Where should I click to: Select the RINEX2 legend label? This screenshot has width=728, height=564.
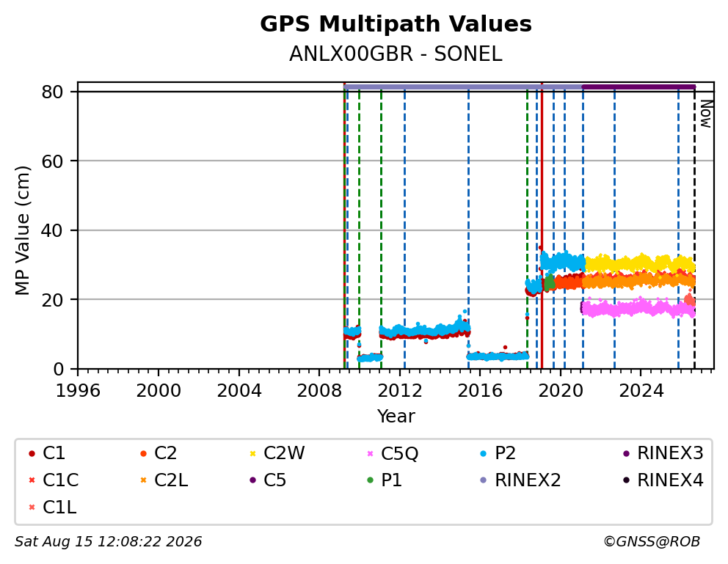528,480
